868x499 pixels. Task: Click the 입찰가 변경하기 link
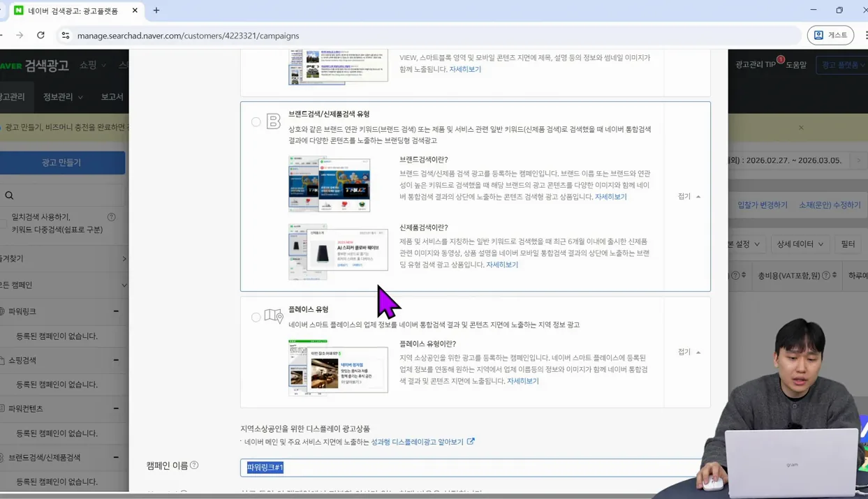point(763,205)
